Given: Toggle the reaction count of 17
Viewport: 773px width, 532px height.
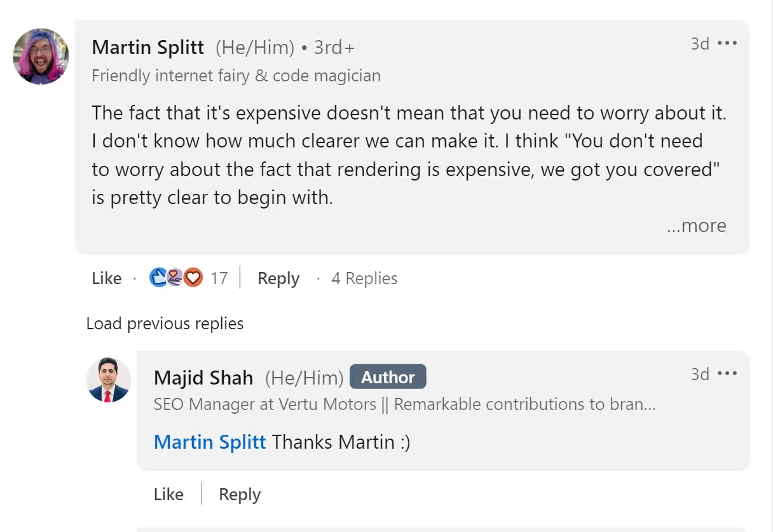Looking at the screenshot, I should click(219, 278).
